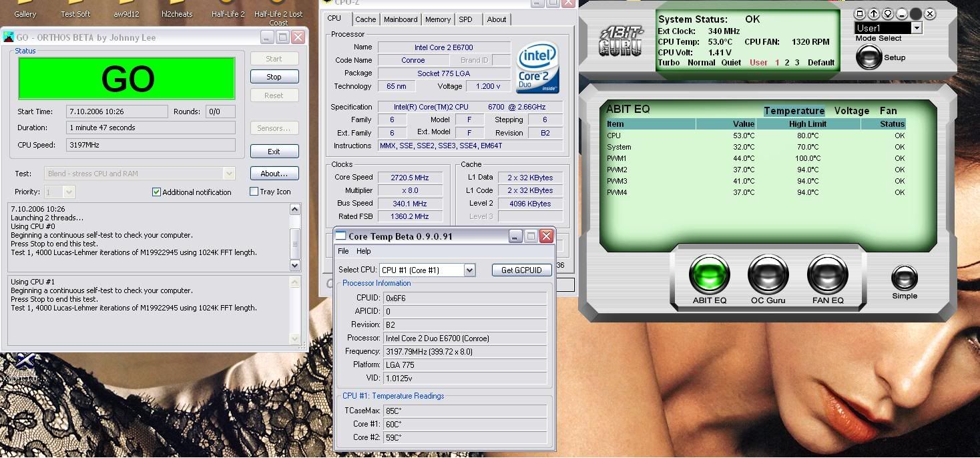This screenshot has height=458, width=980.
Task: Click the System row in ABIT EQ table
Action: [756, 147]
